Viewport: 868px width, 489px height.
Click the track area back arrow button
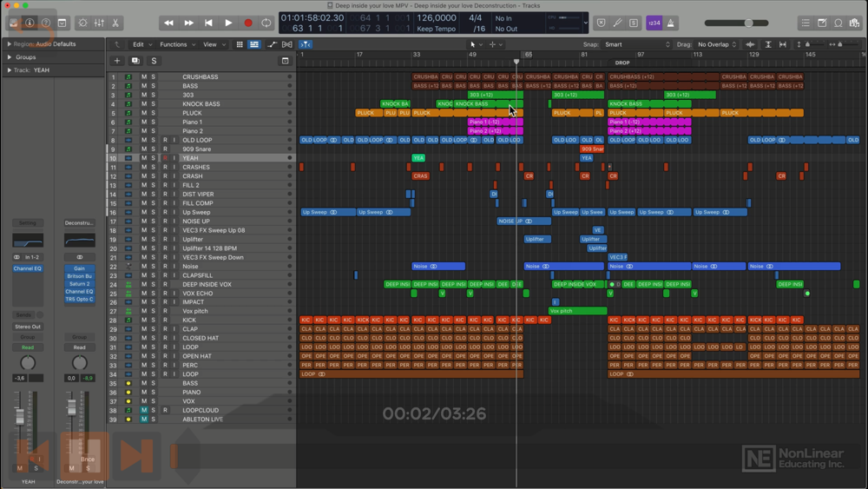[117, 44]
